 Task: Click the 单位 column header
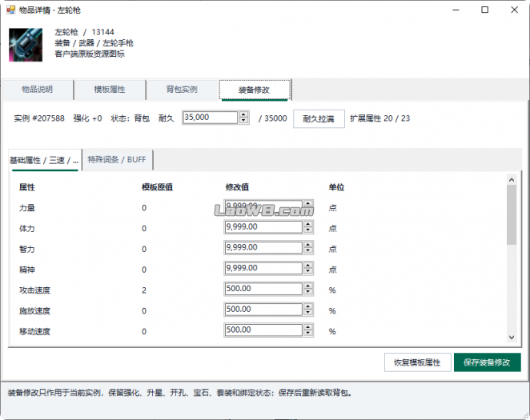[336, 187]
